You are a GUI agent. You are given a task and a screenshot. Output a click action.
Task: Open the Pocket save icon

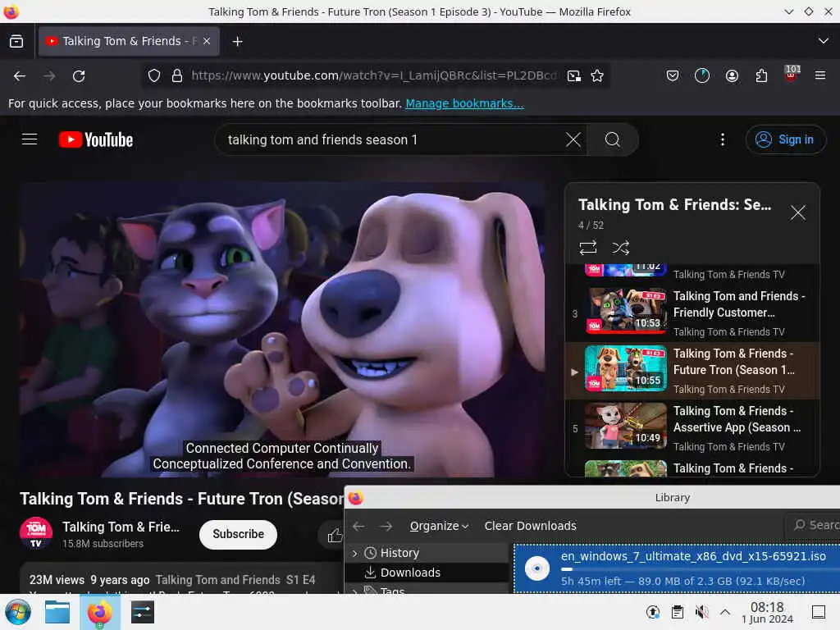673,75
